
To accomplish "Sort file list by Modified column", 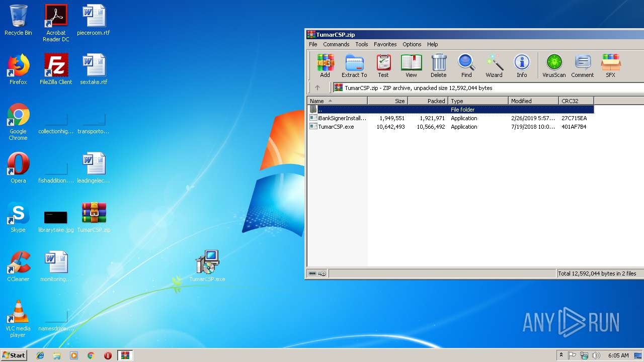I will (x=534, y=101).
